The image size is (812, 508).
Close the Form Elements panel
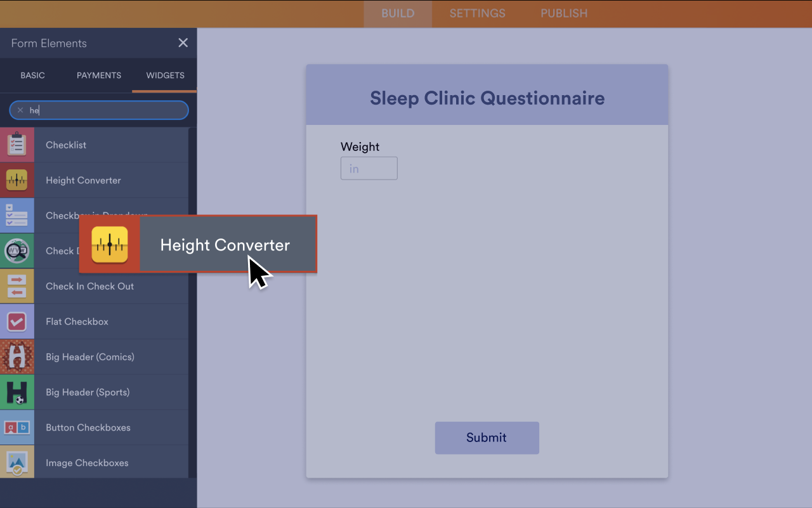pos(183,42)
